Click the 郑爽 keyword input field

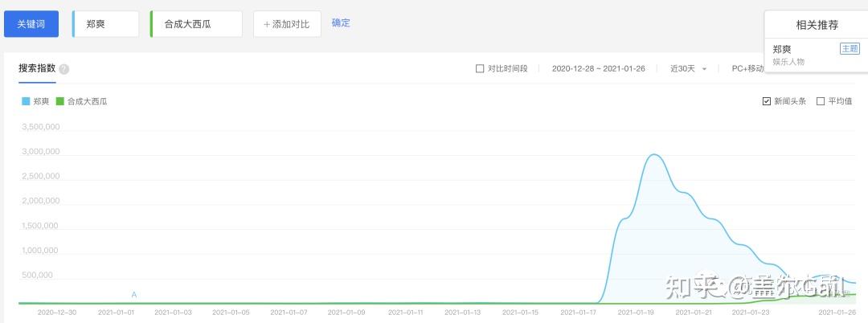107,24
